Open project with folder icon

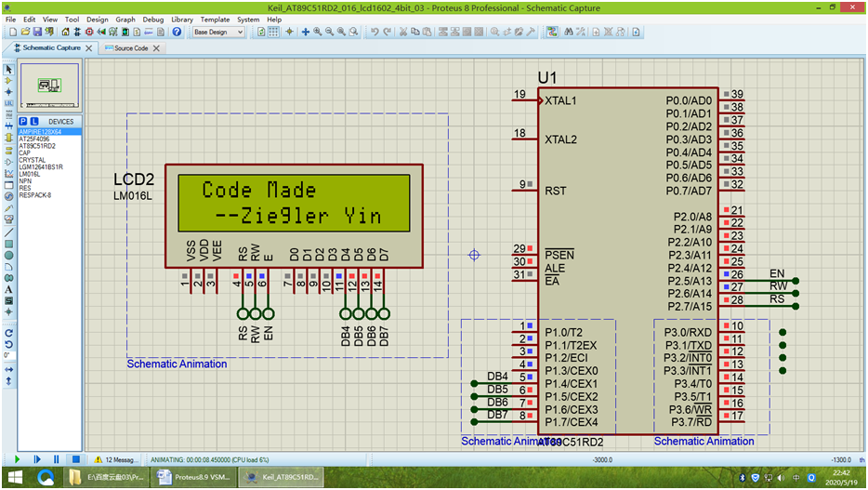(25, 33)
